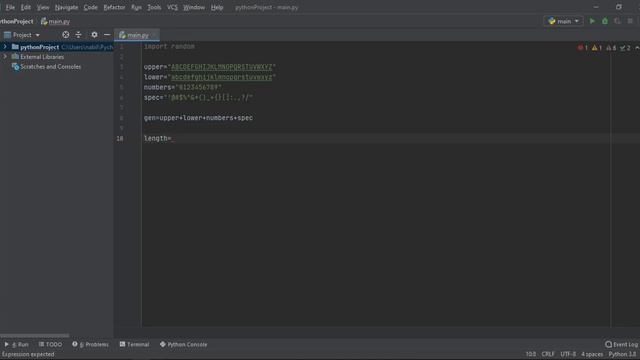
Task: Click the previous highlighted error arrow
Action: pyautogui.click(x=637, y=48)
